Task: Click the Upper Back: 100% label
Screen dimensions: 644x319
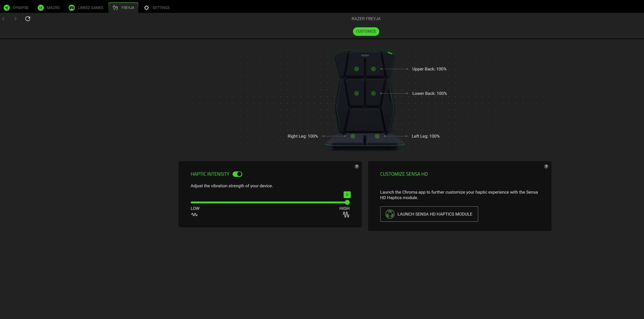Action: click(x=429, y=69)
